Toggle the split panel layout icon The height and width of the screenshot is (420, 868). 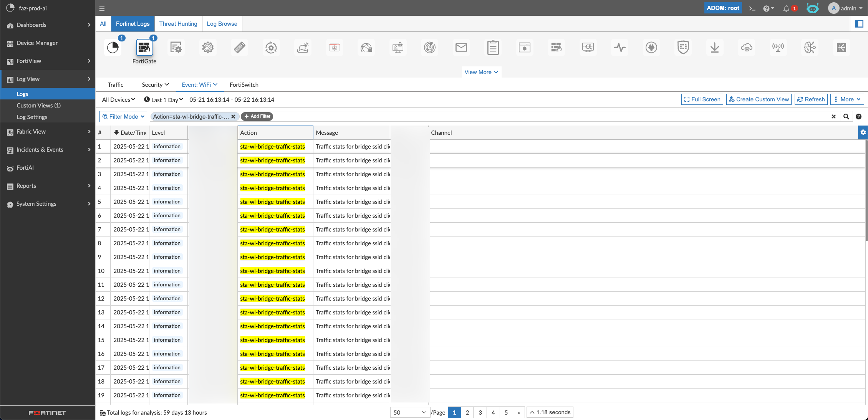click(x=859, y=24)
